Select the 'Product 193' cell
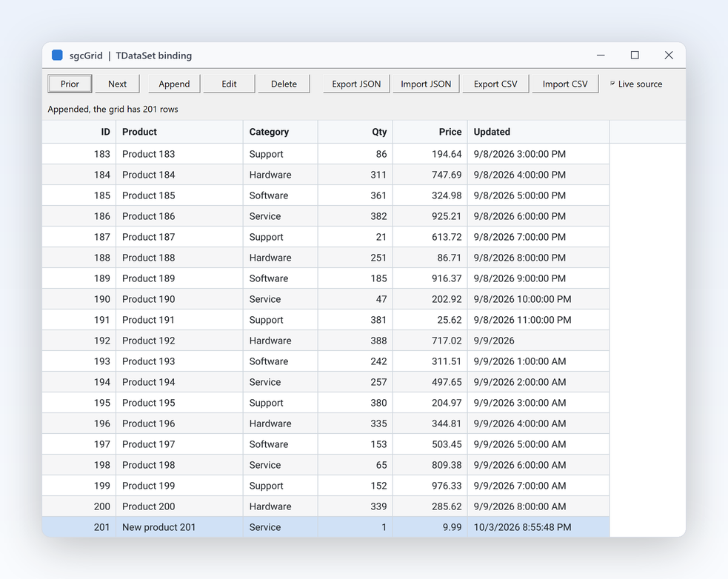This screenshot has height=579, width=728. pyautogui.click(x=179, y=361)
